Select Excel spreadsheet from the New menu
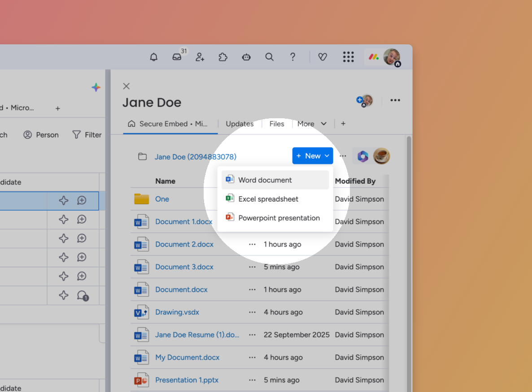Image resolution: width=532 pixels, height=392 pixels. [268, 199]
